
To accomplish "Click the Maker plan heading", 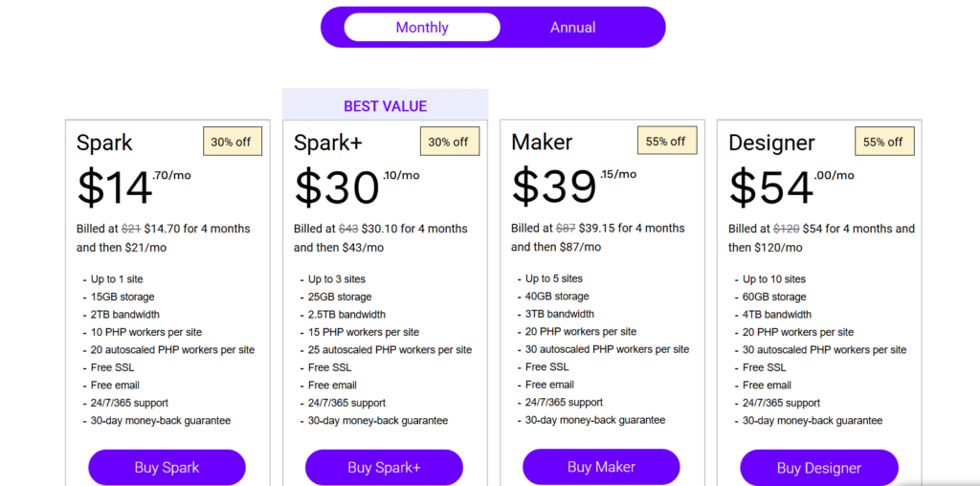I will pyautogui.click(x=542, y=143).
